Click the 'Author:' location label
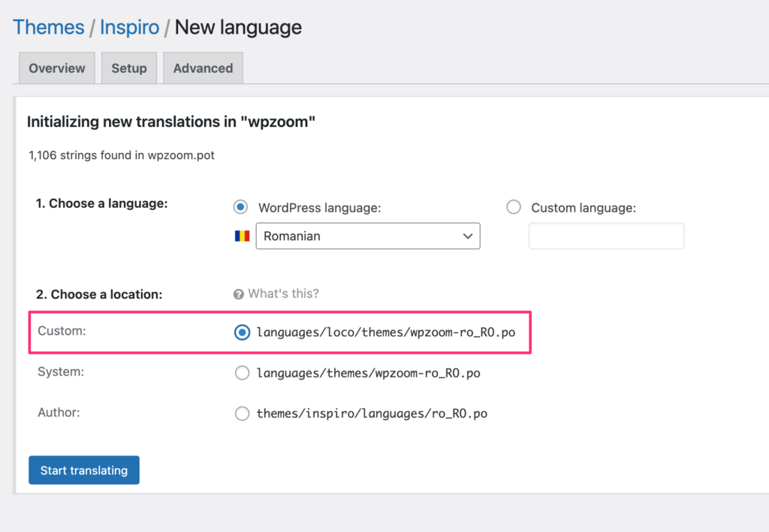This screenshot has width=769, height=532. point(59,413)
